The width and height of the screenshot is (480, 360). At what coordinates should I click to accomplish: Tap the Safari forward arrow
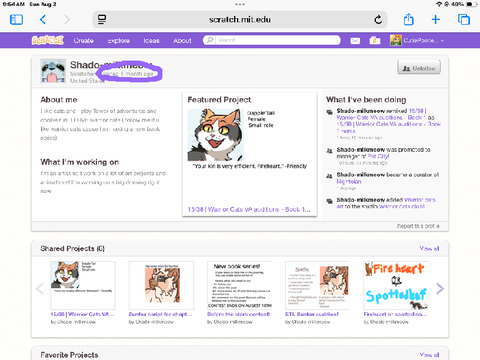pos(67,20)
